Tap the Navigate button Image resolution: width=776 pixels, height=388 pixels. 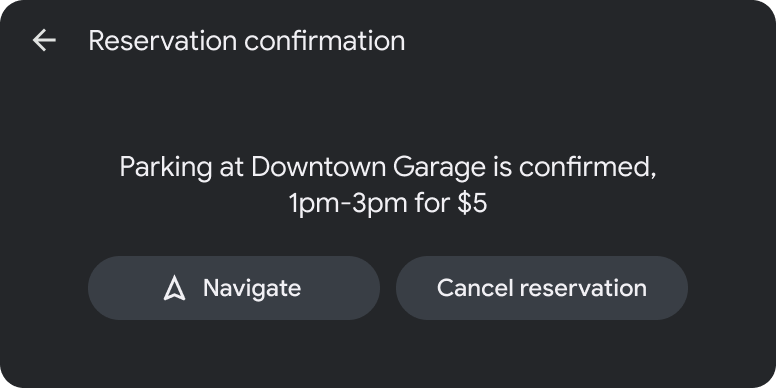coord(234,288)
